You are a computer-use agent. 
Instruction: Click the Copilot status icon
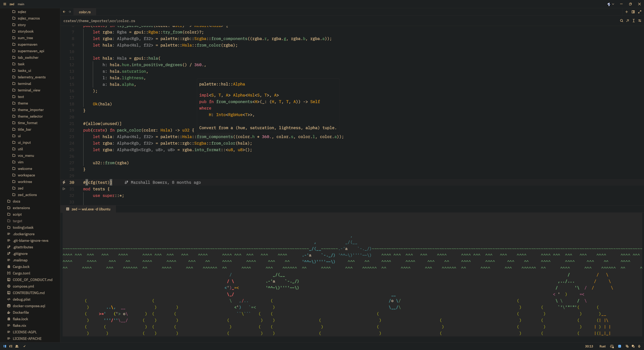[612, 346]
